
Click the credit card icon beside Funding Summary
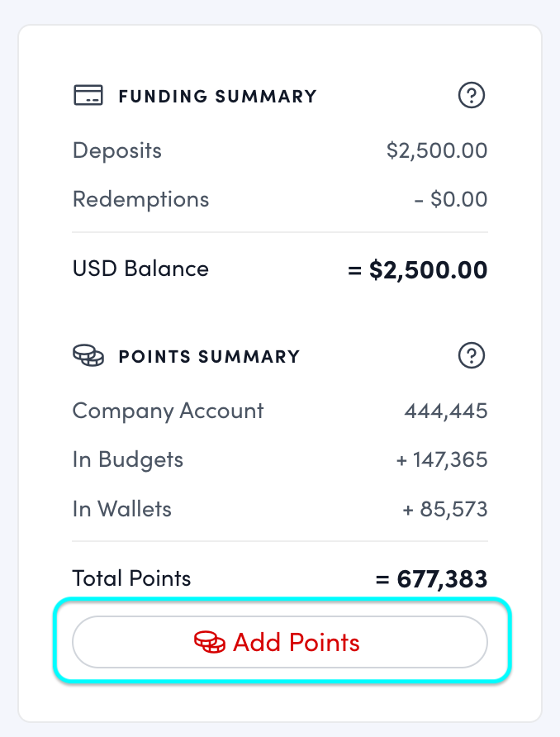(x=88, y=95)
